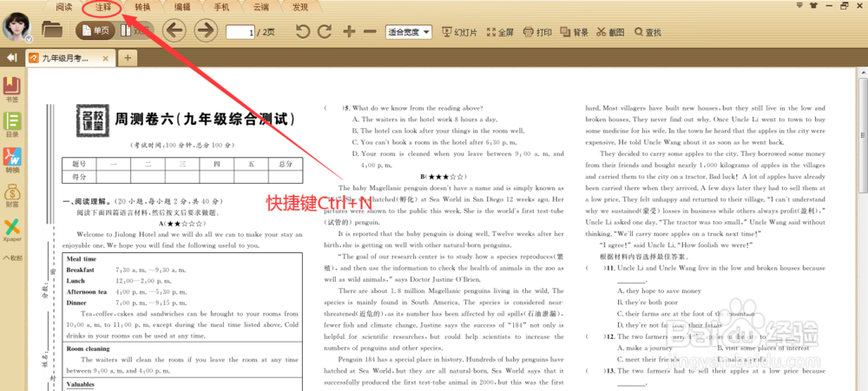Click the page number input field
Screen dimensions: 868x391
point(240,32)
